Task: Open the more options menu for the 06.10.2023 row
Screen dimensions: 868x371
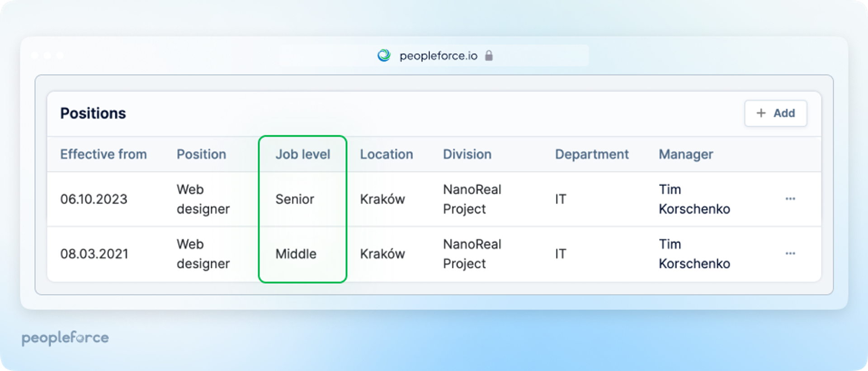Action: coord(790,199)
